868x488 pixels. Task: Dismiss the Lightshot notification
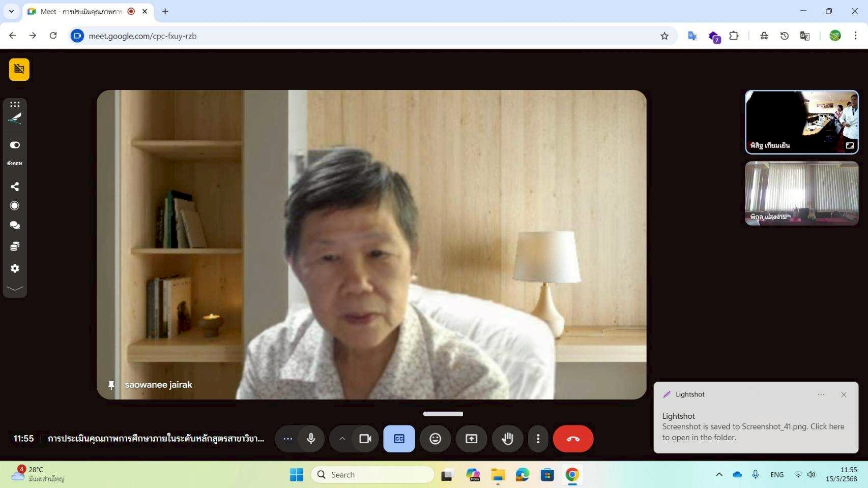(844, 394)
